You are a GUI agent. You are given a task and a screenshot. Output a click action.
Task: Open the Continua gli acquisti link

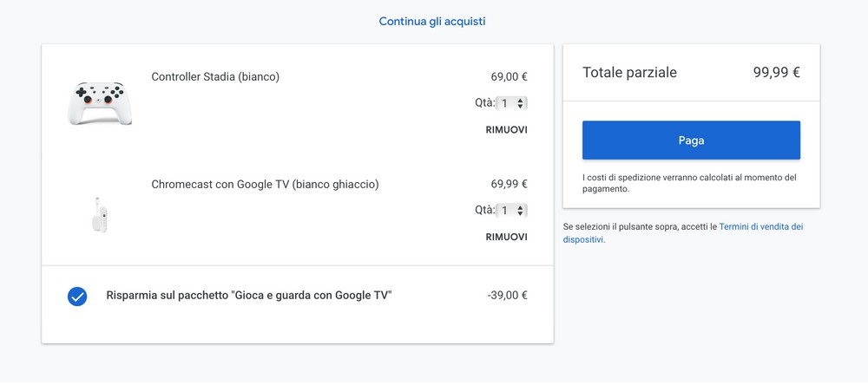click(x=432, y=22)
